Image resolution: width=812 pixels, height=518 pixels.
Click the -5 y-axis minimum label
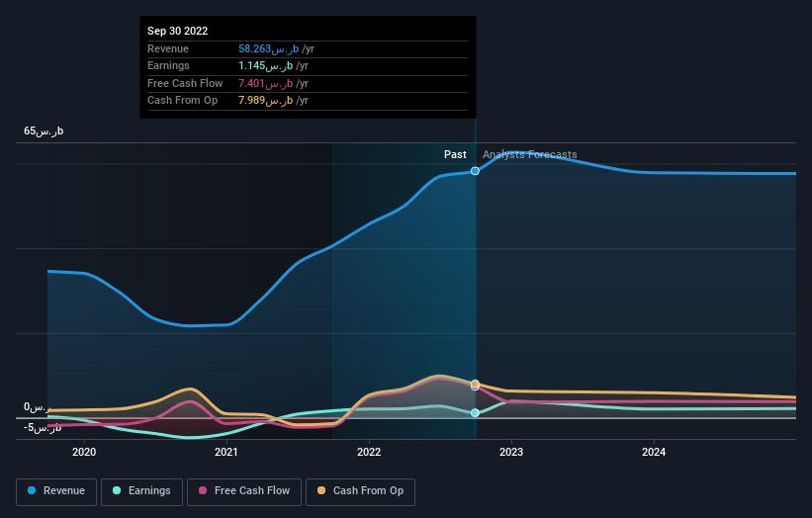(x=43, y=427)
